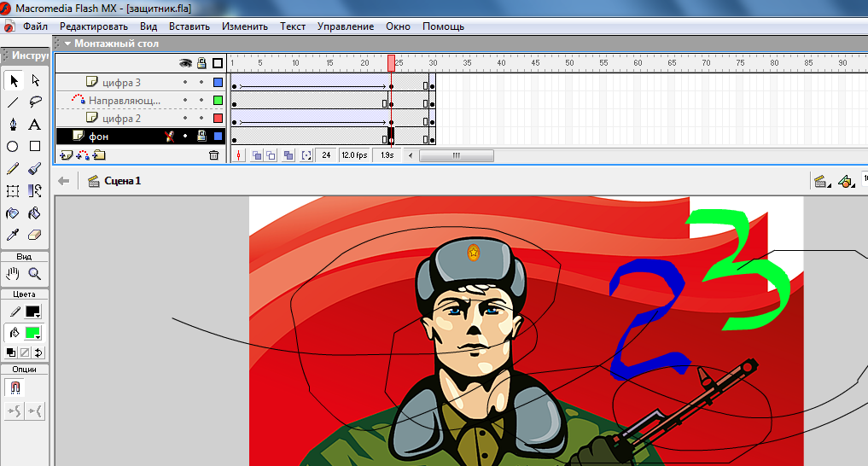Open the Редактировать menu
The width and height of the screenshot is (868, 466).
(x=94, y=26)
